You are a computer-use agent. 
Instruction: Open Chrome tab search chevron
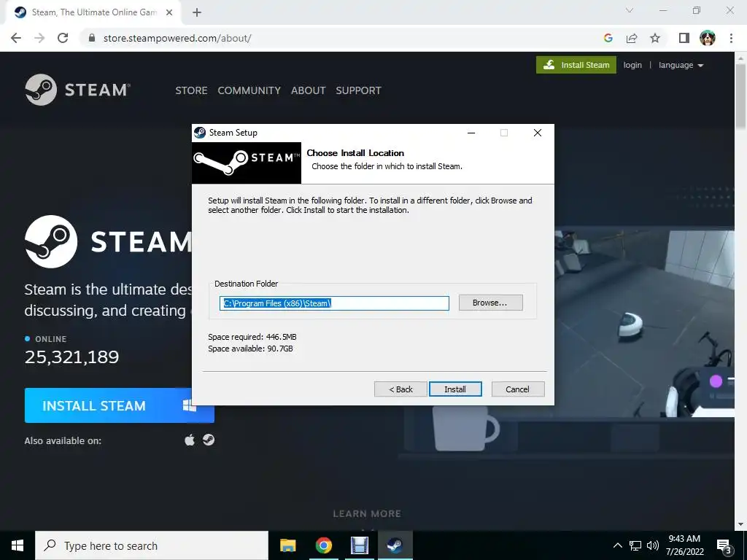click(x=630, y=10)
